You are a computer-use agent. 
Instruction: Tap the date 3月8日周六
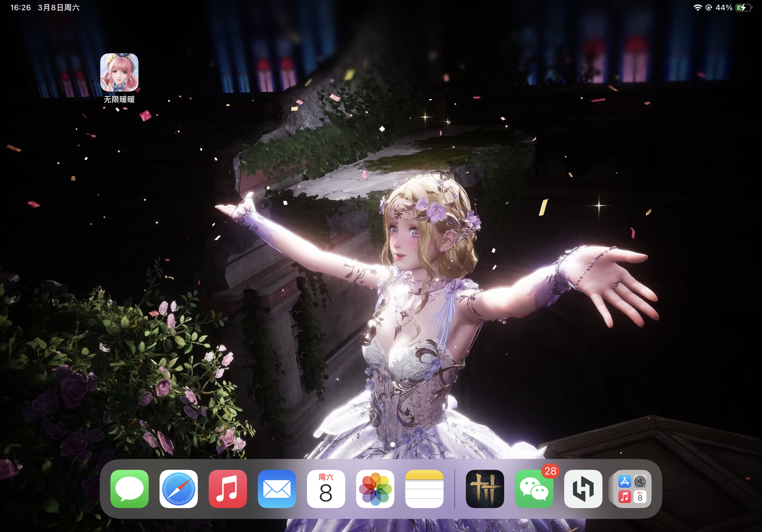[x=59, y=8]
